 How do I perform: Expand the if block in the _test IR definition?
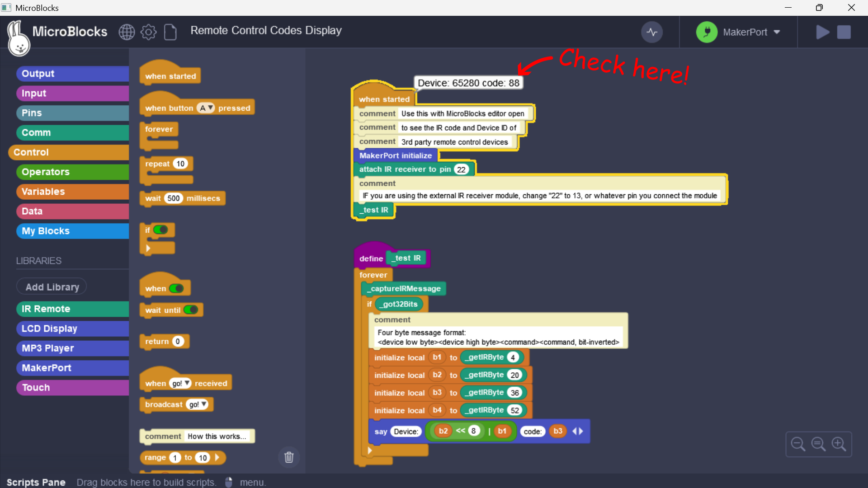click(370, 450)
